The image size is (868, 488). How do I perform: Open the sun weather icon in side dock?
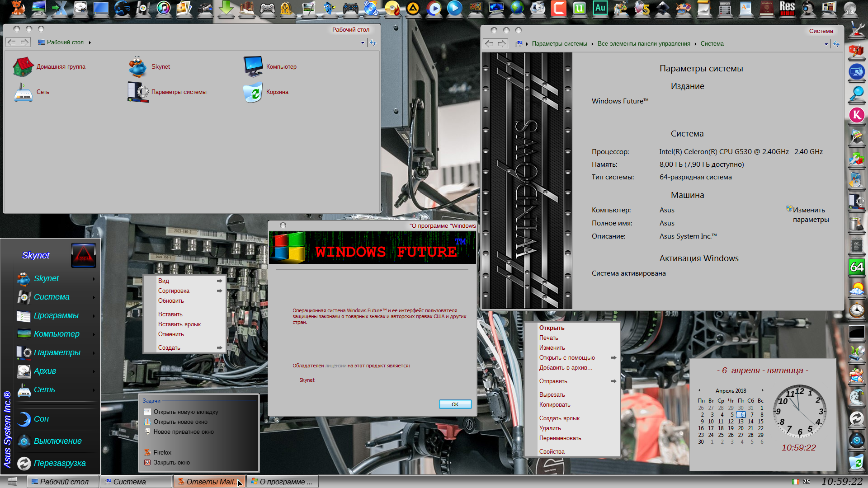(857, 288)
